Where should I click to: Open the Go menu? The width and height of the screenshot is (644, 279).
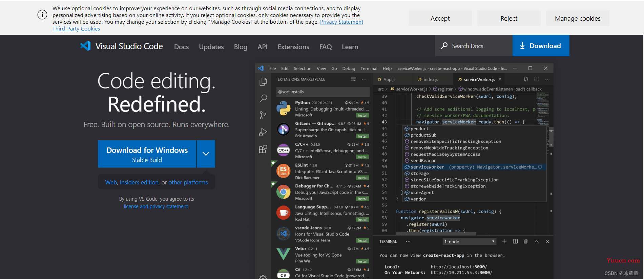coord(334,68)
